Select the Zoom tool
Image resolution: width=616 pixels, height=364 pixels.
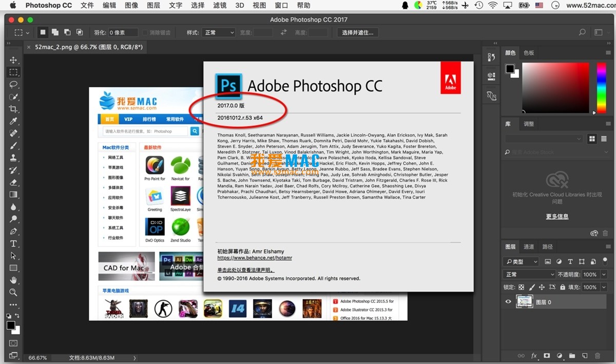[13, 293]
